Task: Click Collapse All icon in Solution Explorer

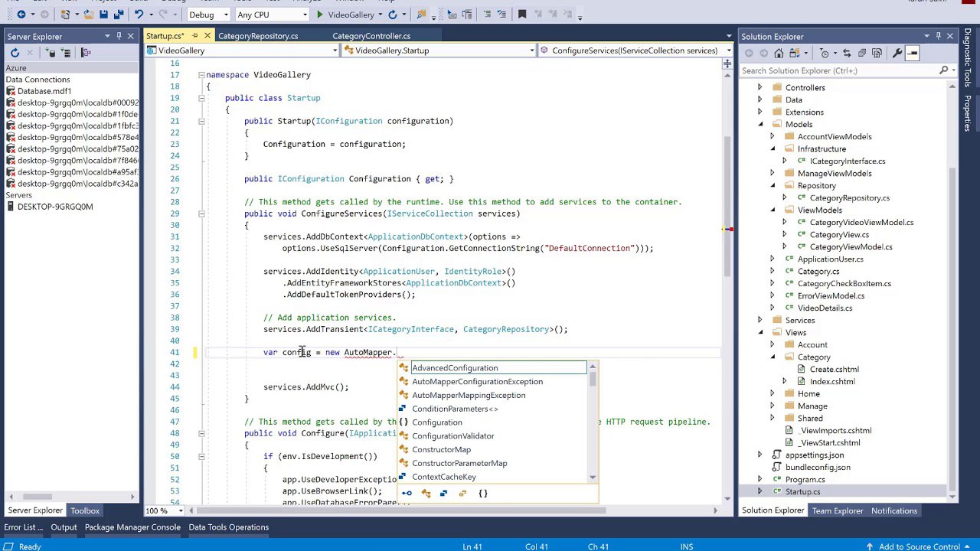Action: tap(861, 53)
